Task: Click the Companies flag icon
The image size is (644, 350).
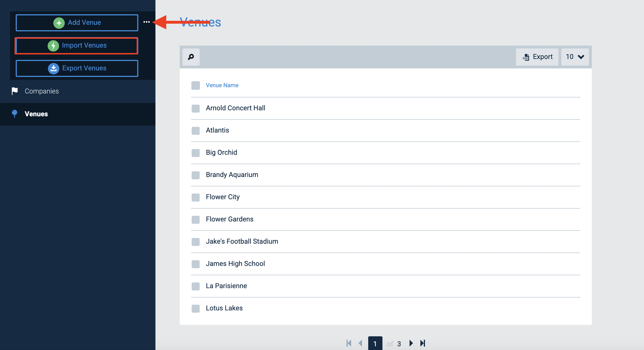Action: point(15,91)
